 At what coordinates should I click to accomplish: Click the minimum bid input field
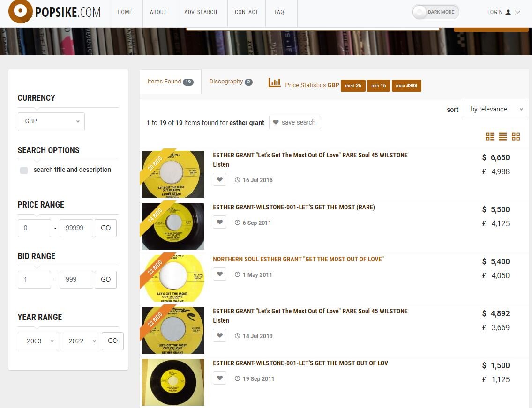(x=34, y=280)
